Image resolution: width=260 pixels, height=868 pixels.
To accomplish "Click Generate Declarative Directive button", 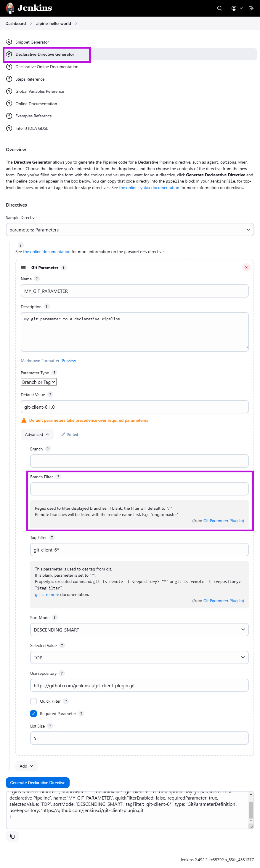I will (x=38, y=783).
